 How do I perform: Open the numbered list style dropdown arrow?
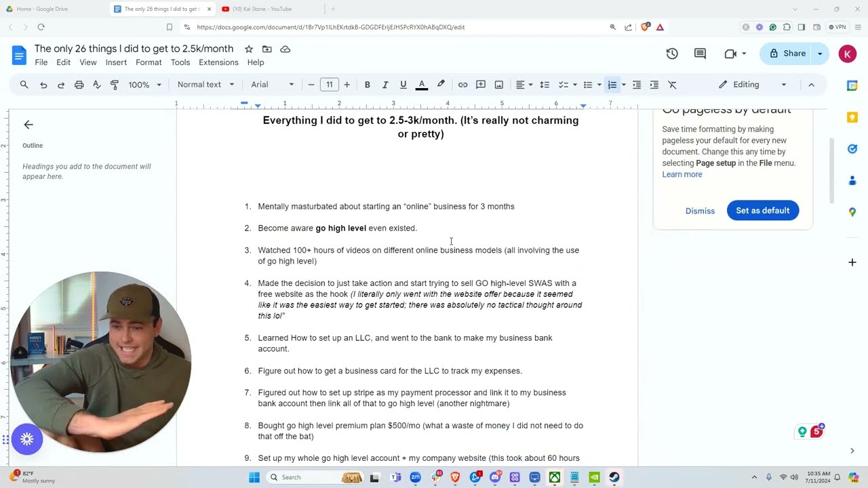click(623, 85)
